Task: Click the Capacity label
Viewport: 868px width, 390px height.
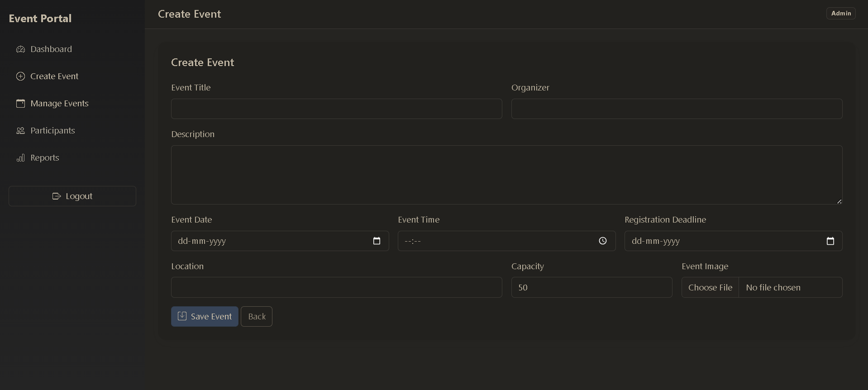Action: pos(528,266)
